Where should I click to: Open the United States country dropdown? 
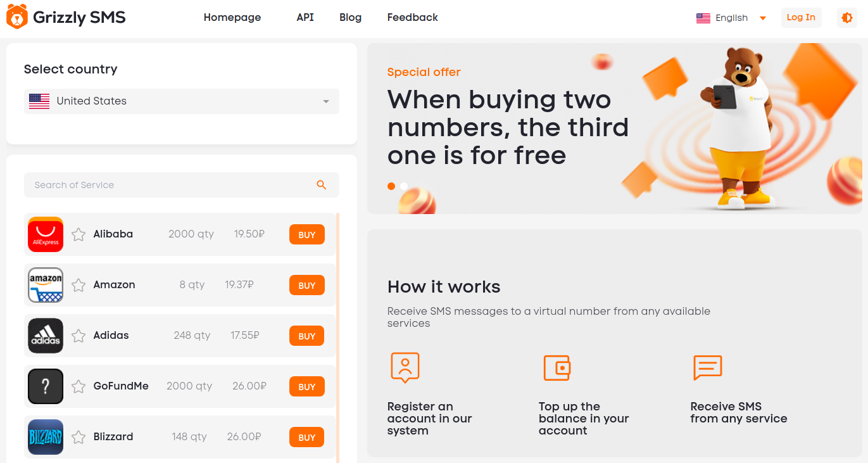pyautogui.click(x=182, y=101)
